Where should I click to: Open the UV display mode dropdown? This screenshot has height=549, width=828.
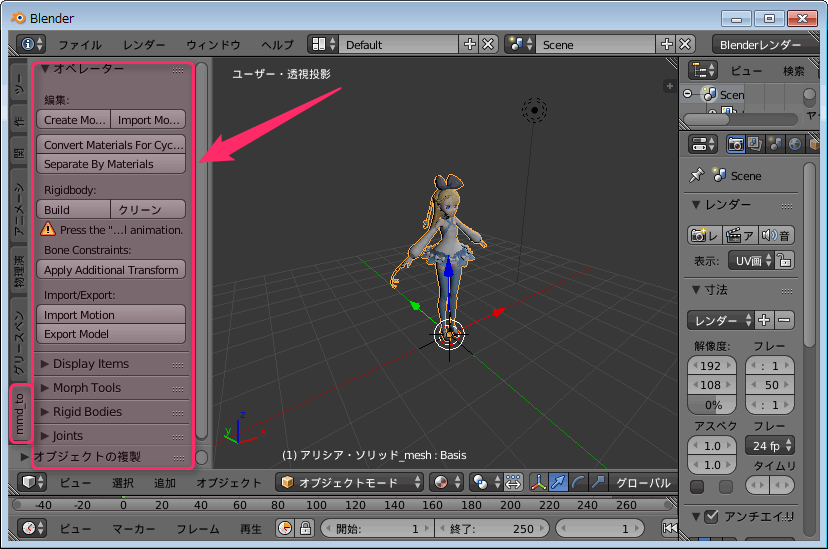point(751,260)
